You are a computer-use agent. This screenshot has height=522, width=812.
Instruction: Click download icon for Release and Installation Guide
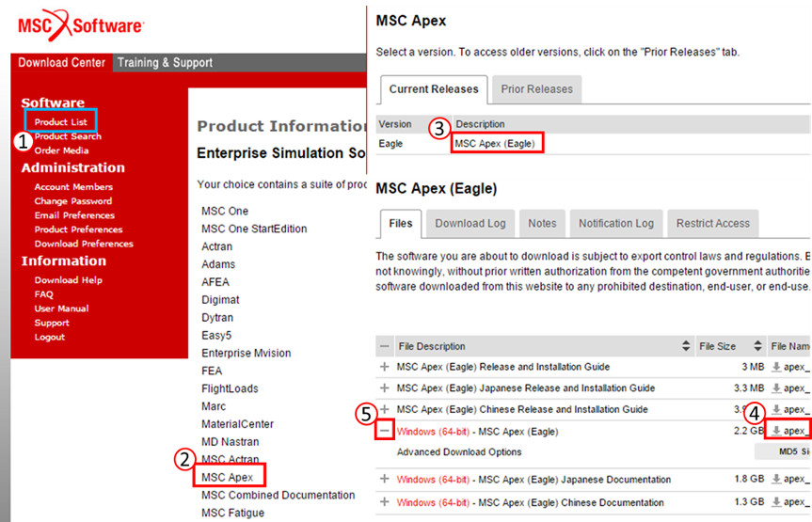coord(776,367)
